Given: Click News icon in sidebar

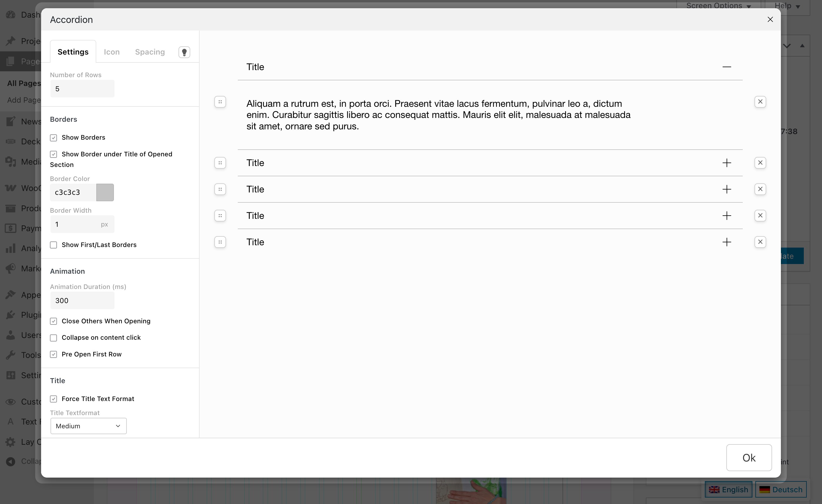Looking at the screenshot, I should click(11, 121).
